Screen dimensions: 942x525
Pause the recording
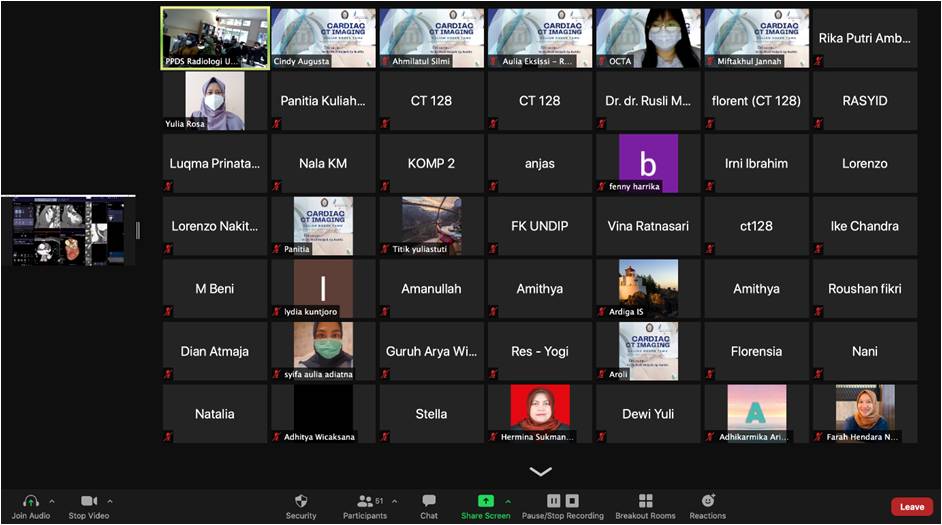pyautogui.click(x=554, y=501)
